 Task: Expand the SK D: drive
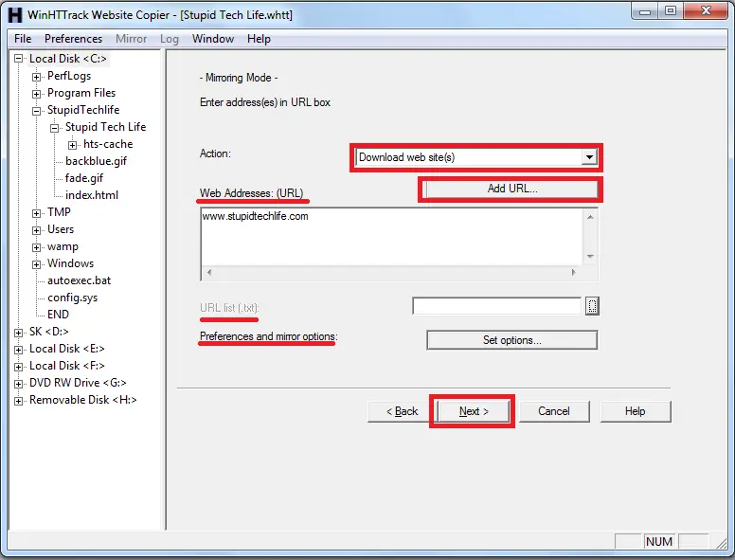coord(18,333)
